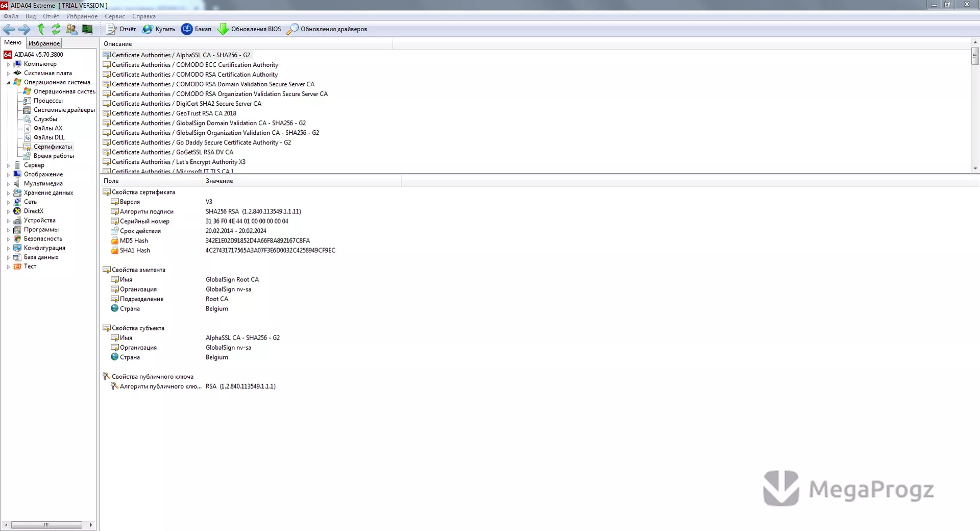Screen dimensions: 980x531
Task: Expand the Мультимедиа tree node
Action: (x=8, y=184)
